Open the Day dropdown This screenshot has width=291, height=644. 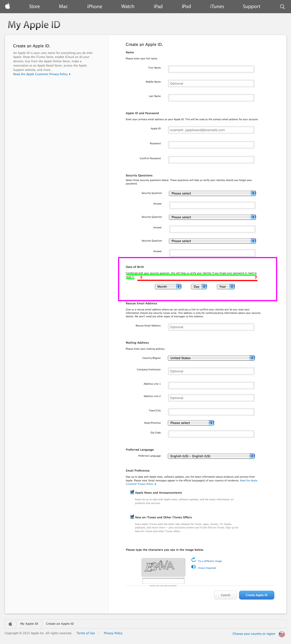click(199, 287)
